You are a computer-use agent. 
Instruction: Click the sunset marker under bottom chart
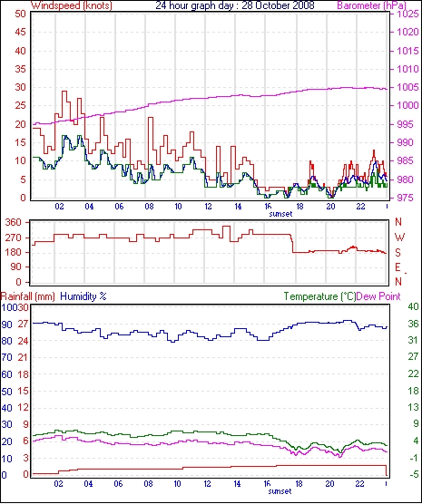point(280,491)
